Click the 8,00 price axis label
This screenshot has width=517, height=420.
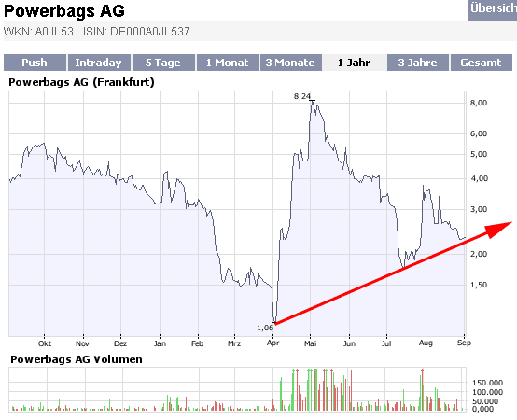tap(479, 103)
